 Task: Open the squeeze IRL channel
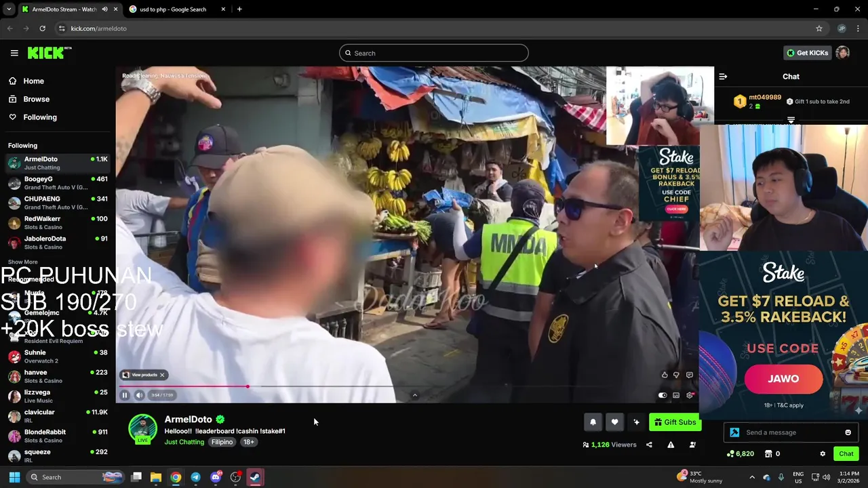coord(58,455)
